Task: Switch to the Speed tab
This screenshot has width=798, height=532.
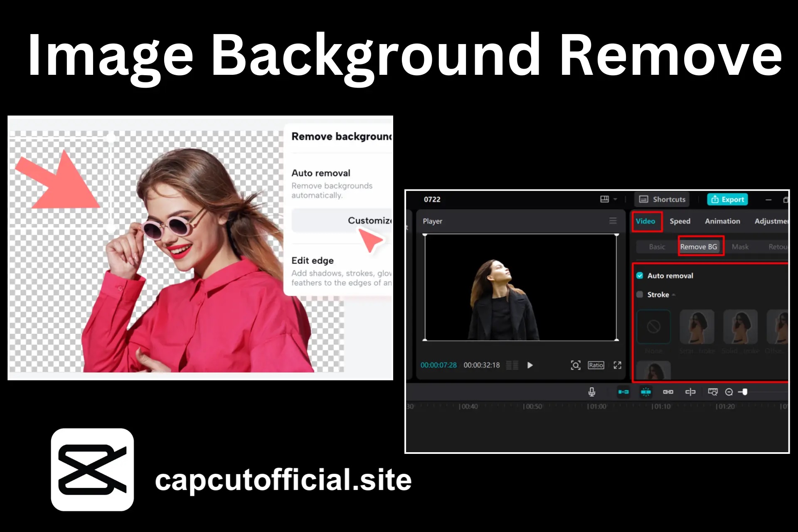Action: coord(680,221)
